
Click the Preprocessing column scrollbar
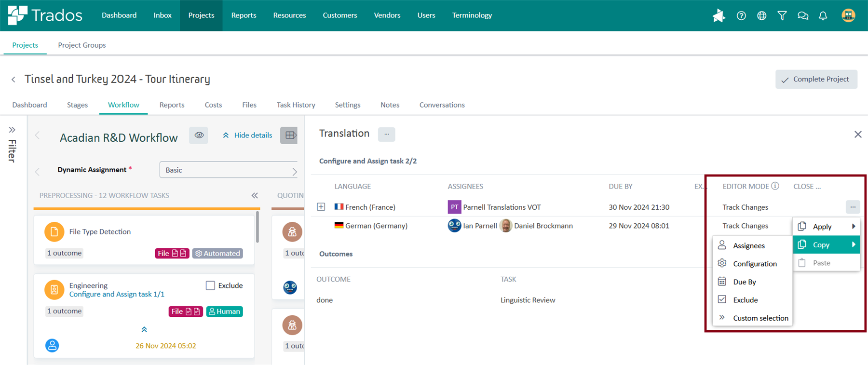click(x=258, y=227)
